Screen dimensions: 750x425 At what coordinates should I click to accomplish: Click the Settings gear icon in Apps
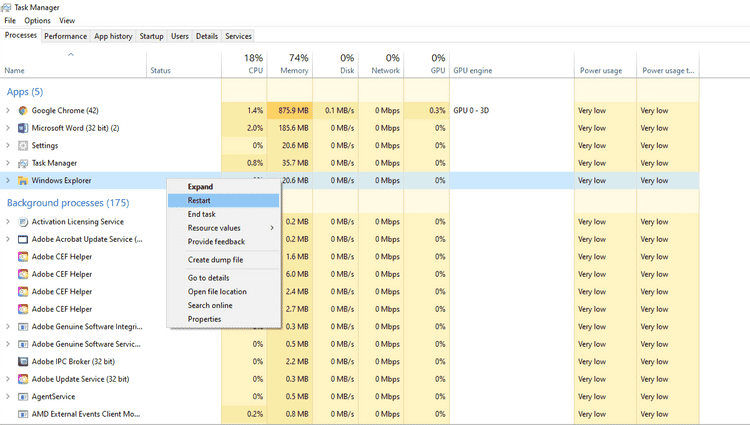(23, 145)
